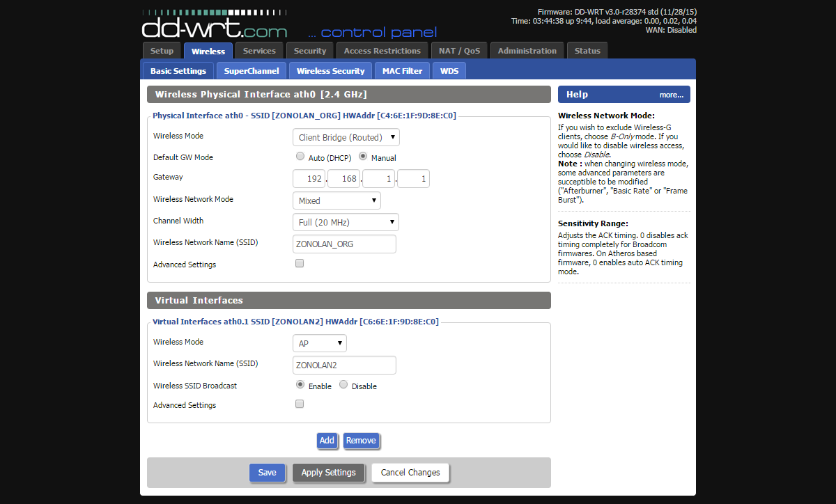Open the Channel Width dropdown
The height and width of the screenshot is (504, 836).
346,222
